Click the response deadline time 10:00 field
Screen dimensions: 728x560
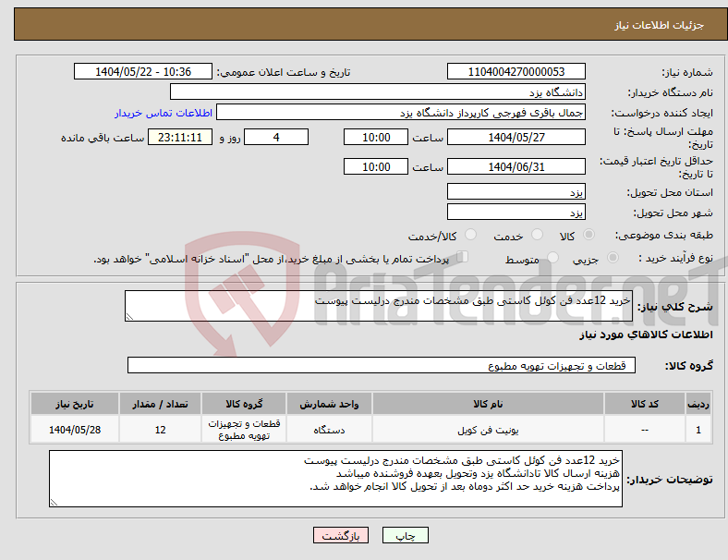376,137
